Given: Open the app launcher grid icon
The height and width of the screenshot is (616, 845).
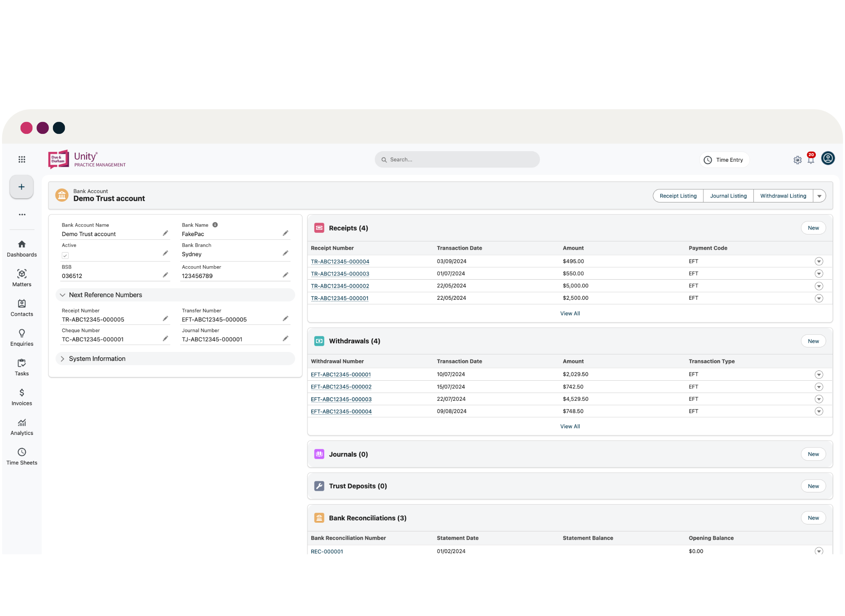Looking at the screenshot, I should pyautogui.click(x=22, y=159).
